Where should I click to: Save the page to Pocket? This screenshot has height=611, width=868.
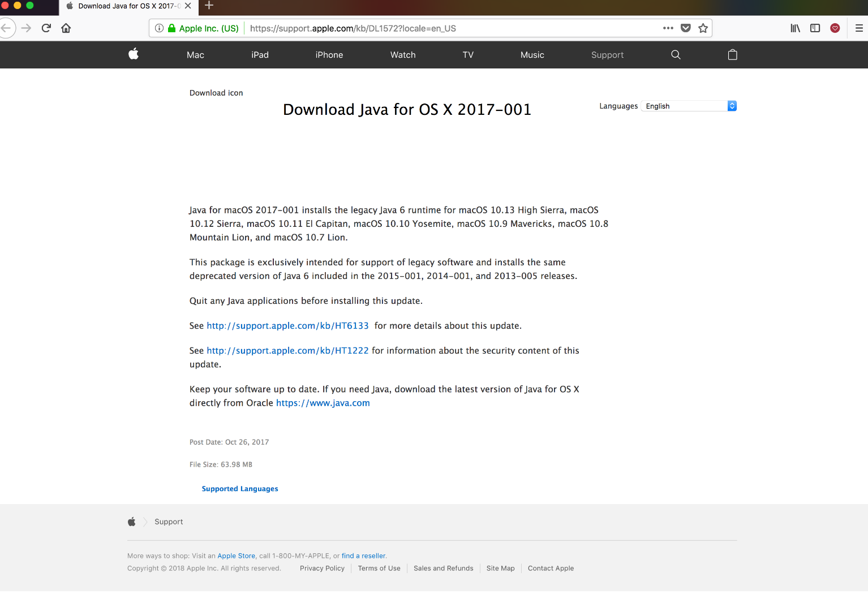[686, 28]
